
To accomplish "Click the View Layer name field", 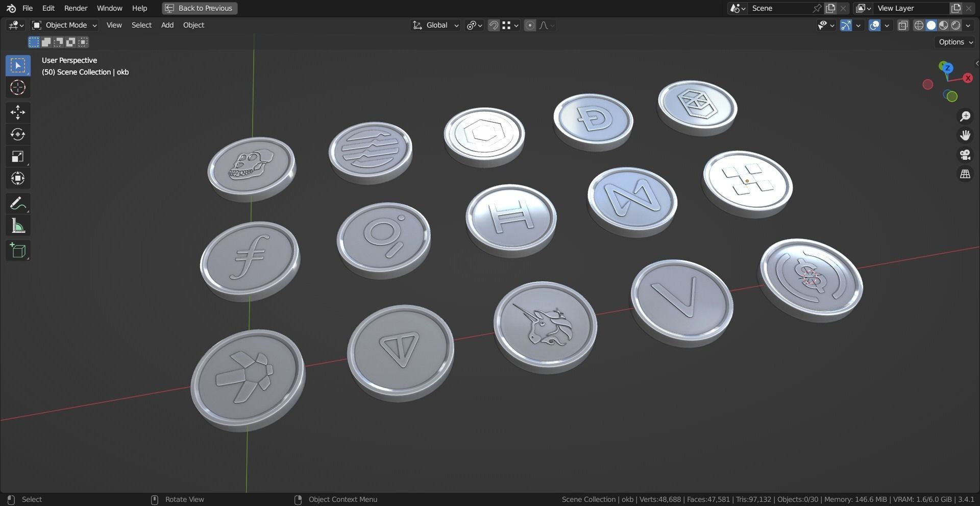I will click(x=911, y=8).
